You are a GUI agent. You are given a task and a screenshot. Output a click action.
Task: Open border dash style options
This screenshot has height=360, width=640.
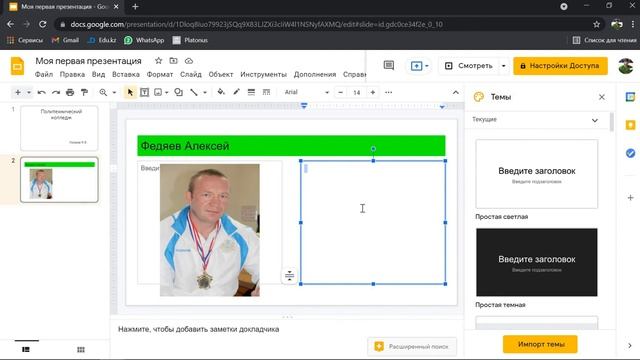pyautogui.click(x=266, y=92)
